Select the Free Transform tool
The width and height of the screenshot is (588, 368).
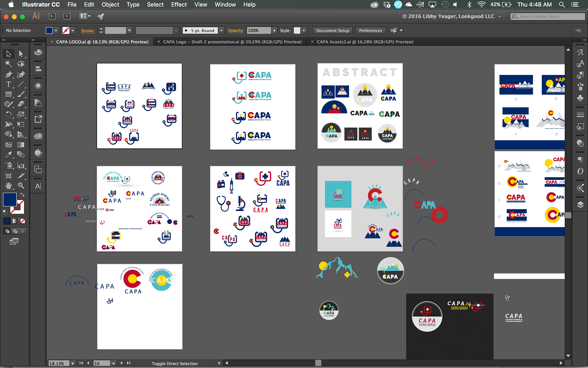coord(21,125)
